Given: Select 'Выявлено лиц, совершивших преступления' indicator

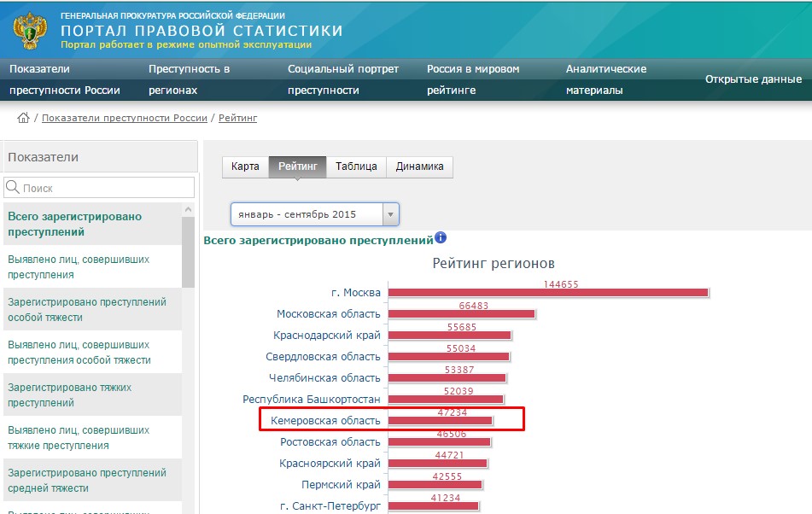Looking at the screenshot, I should pos(93,266).
